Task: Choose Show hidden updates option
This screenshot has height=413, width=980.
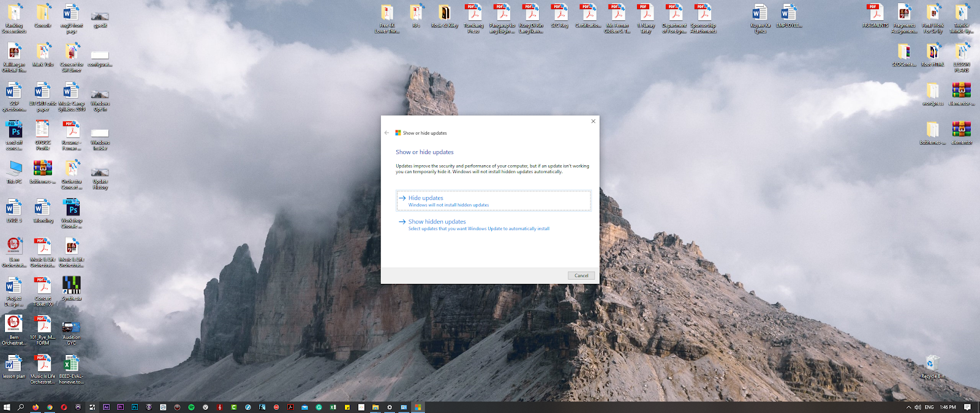Action: click(x=494, y=225)
